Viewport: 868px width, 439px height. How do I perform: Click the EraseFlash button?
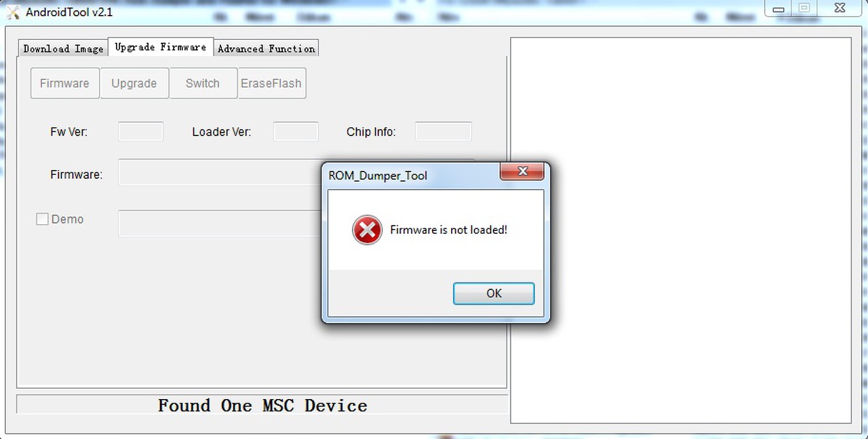tap(271, 83)
